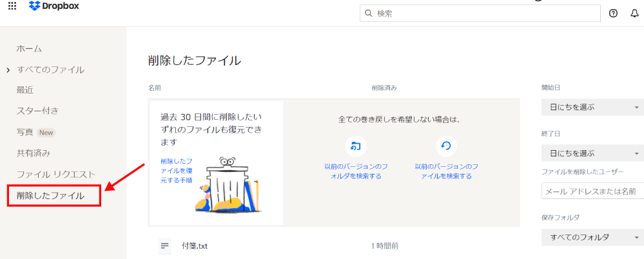644x259 pixels.
Task: Open the 開始日 date dropdown
Action: (x=592, y=107)
